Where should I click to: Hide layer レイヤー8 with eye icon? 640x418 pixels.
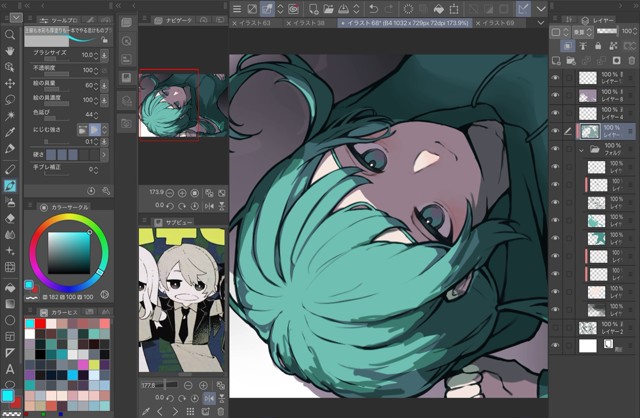click(555, 95)
